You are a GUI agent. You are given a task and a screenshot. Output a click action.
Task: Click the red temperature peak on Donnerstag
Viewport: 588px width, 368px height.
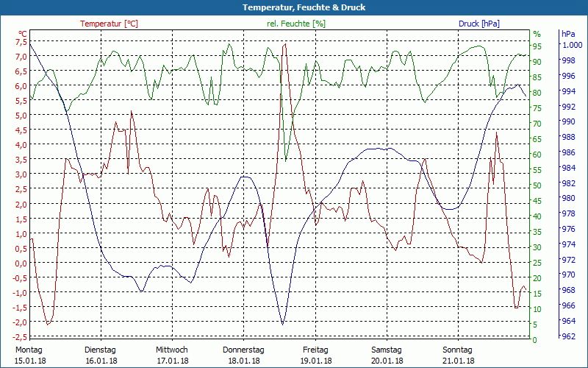[285, 44]
